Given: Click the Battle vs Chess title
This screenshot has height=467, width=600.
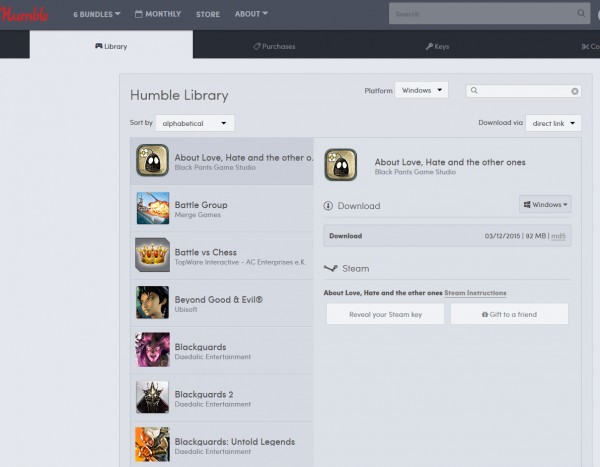Looking at the screenshot, I should pos(205,252).
